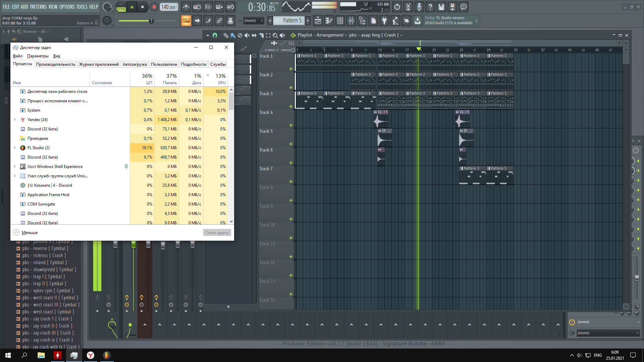Open the PATTERNS menu
Viewport: 644px width, 362px height.
coord(38,7)
